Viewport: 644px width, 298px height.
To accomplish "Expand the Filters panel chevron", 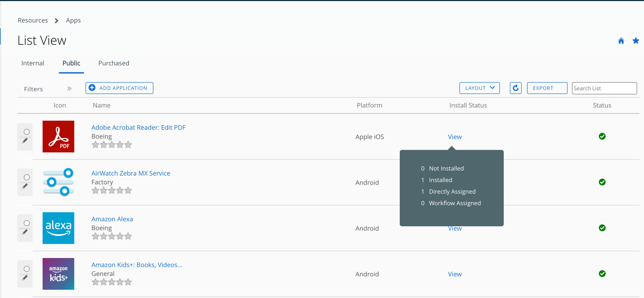I will [x=69, y=89].
